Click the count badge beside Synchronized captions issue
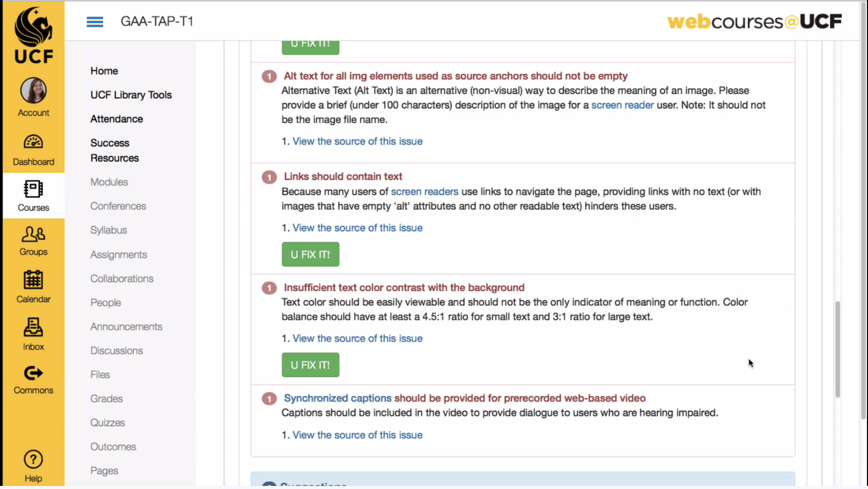 [269, 398]
